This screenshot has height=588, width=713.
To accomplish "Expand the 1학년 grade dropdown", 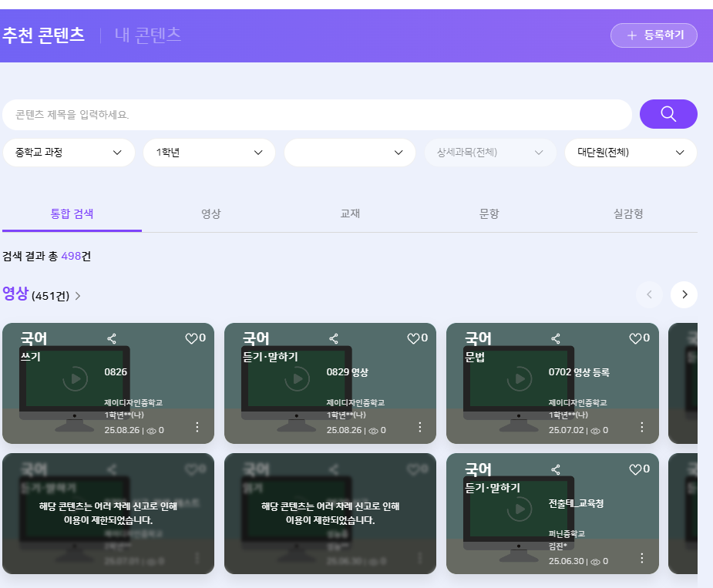I will pyautogui.click(x=209, y=153).
